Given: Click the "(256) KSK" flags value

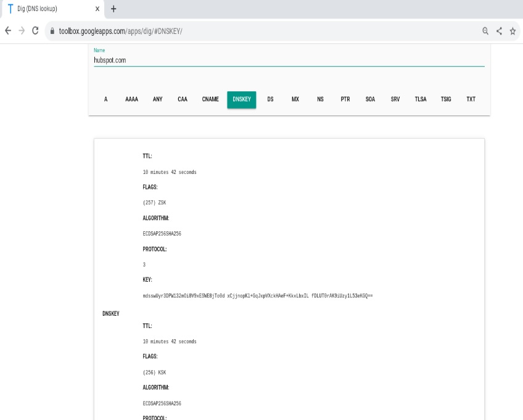Looking at the screenshot, I should 154,373.
